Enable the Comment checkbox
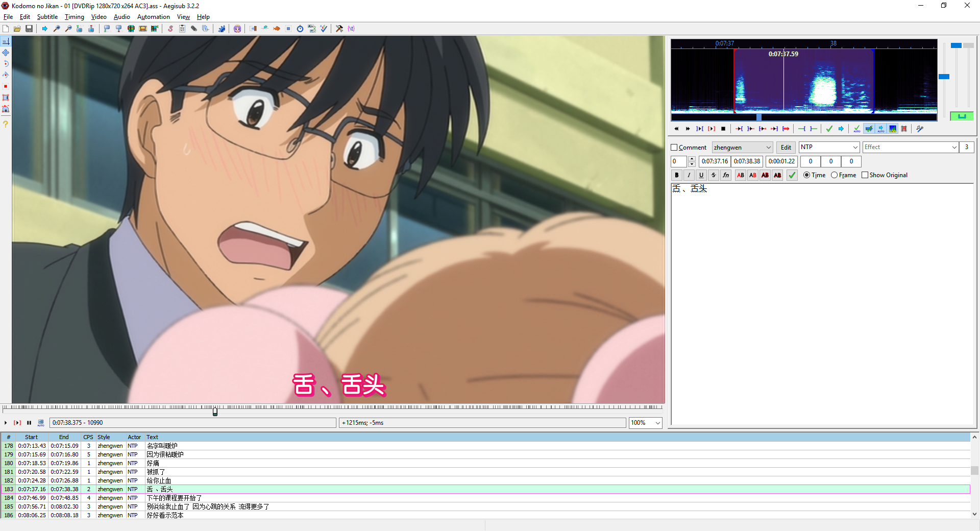Screen dimensions: 980x531 coord(674,148)
